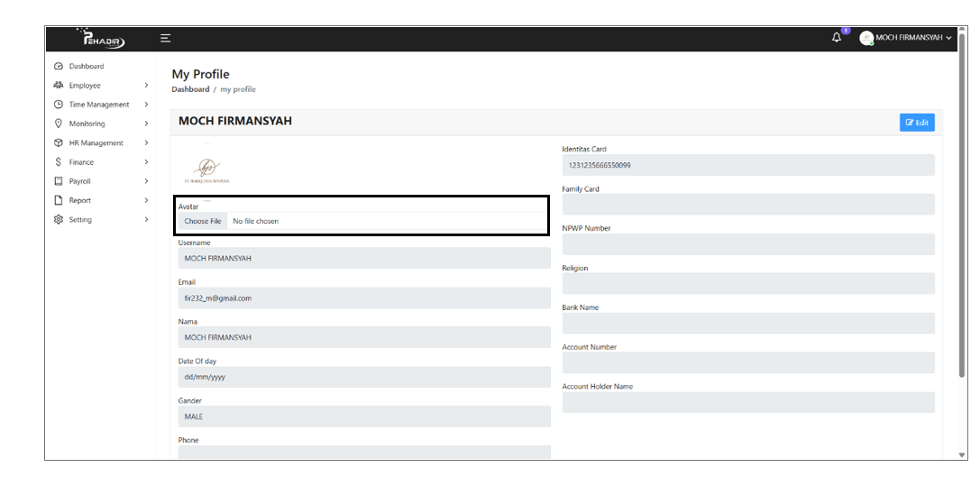Open the HR Management menu item
Screen dimensions: 980x486
click(x=96, y=143)
